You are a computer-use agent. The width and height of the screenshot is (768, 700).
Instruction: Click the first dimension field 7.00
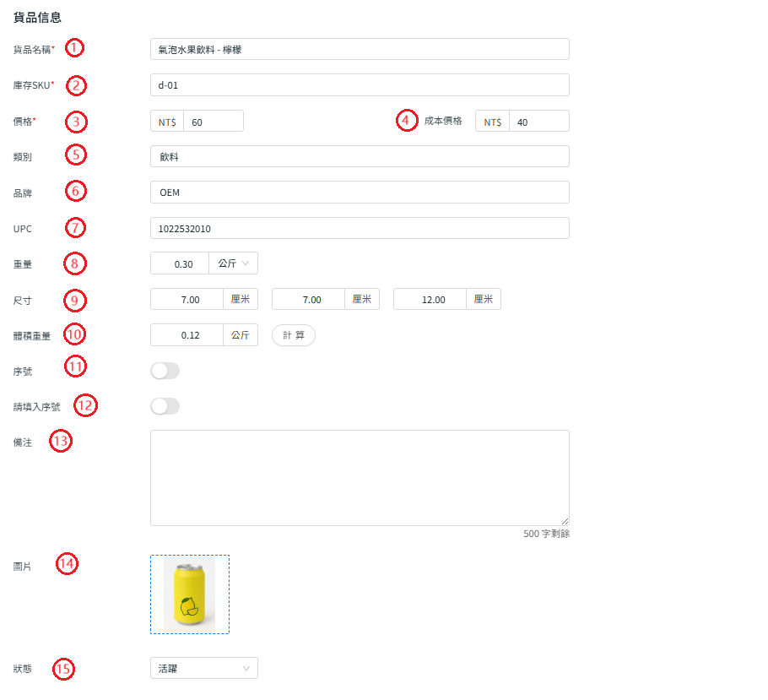click(187, 299)
